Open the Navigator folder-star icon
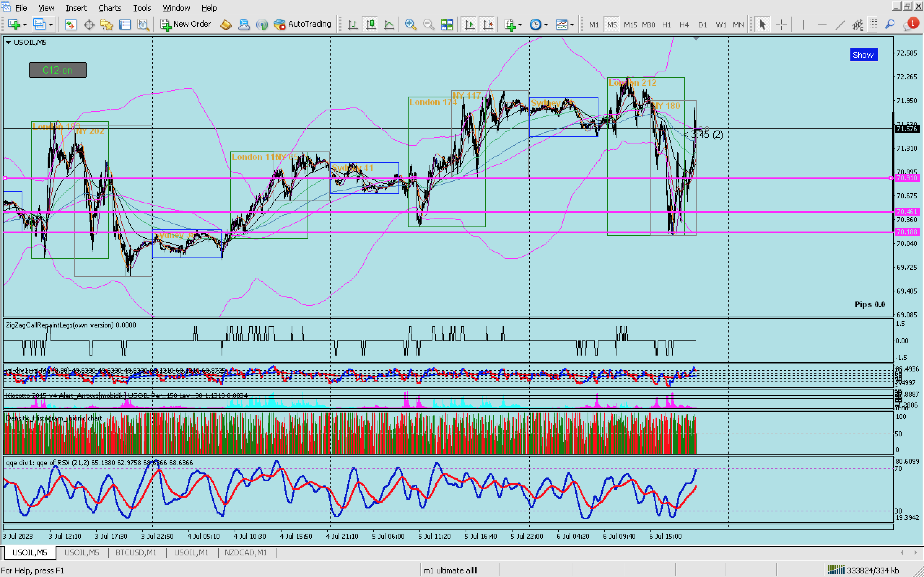The width and height of the screenshot is (924, 577). 106,25
